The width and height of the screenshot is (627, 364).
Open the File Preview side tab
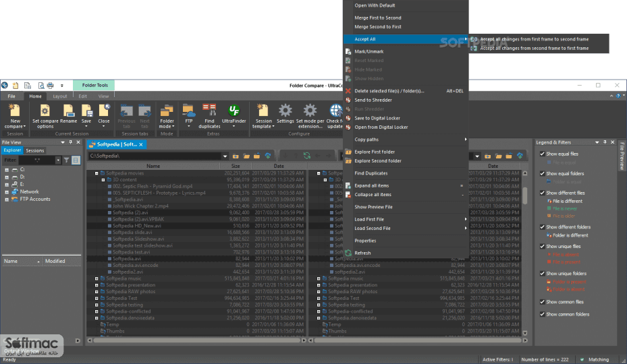tap(622, 156)
